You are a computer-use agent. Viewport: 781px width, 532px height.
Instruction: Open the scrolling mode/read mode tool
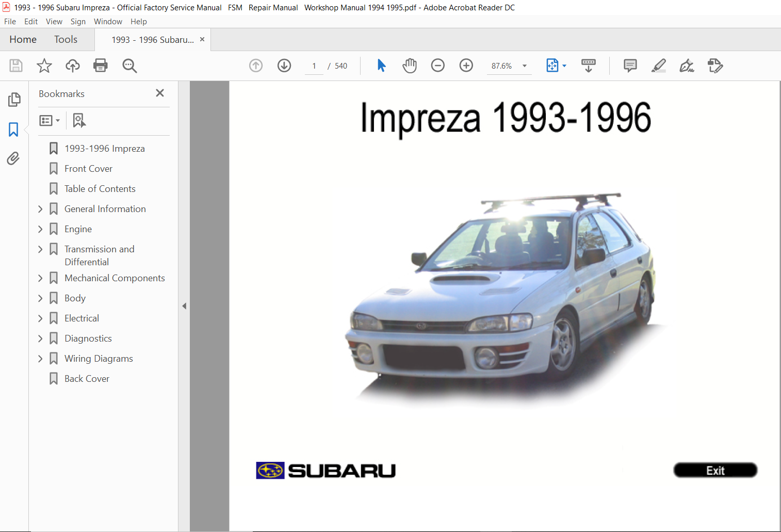(589, 66)
